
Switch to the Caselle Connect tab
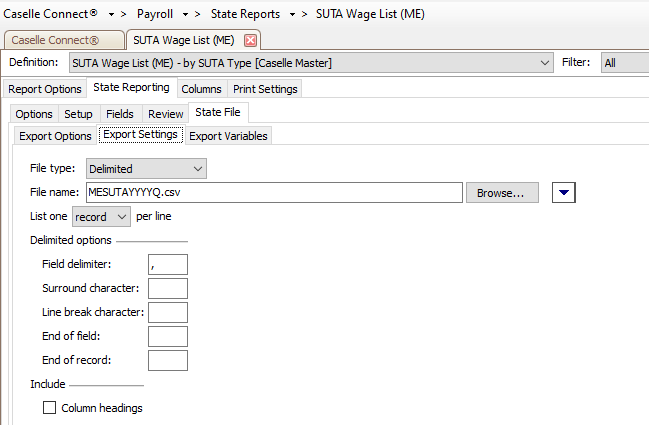(x=65, y=40)
